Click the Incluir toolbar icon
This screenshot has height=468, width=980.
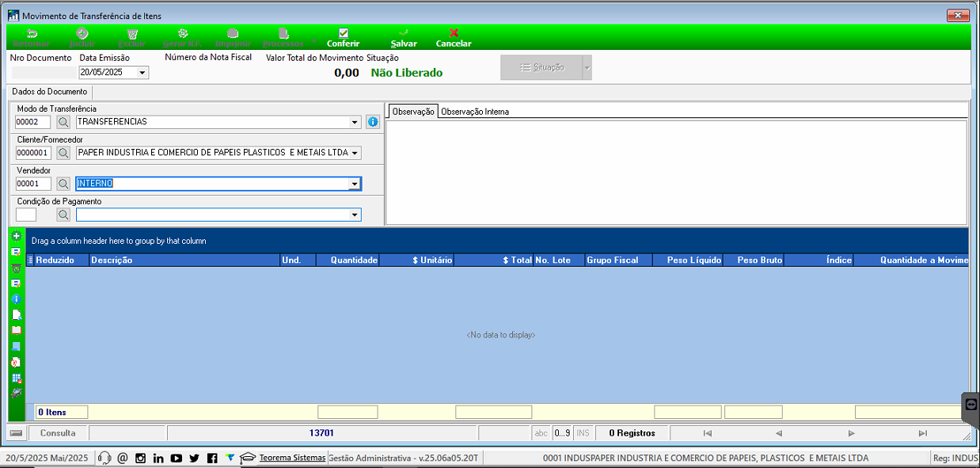coord(82,38)
